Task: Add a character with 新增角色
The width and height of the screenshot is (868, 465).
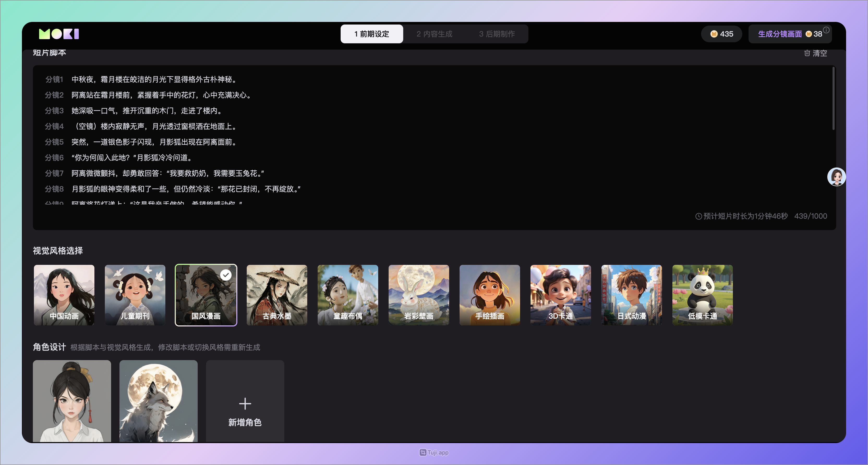Action: tap(245, 401)
